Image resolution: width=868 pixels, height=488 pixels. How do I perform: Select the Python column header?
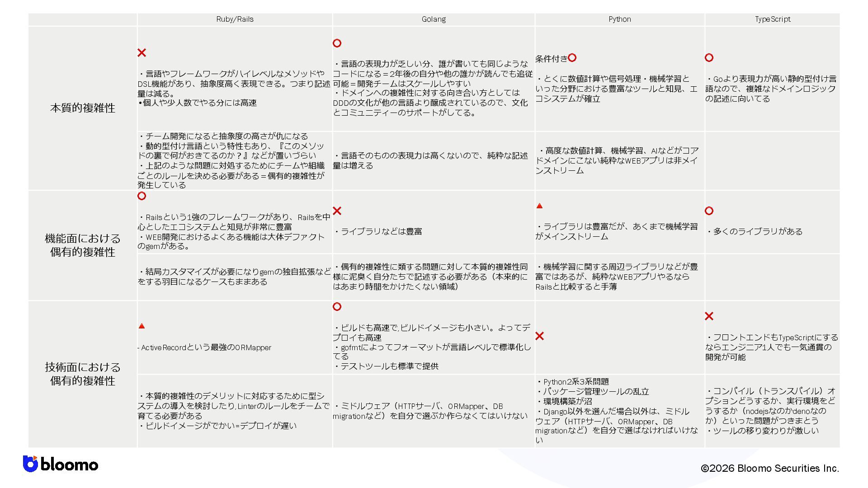(x=619, y=19)
